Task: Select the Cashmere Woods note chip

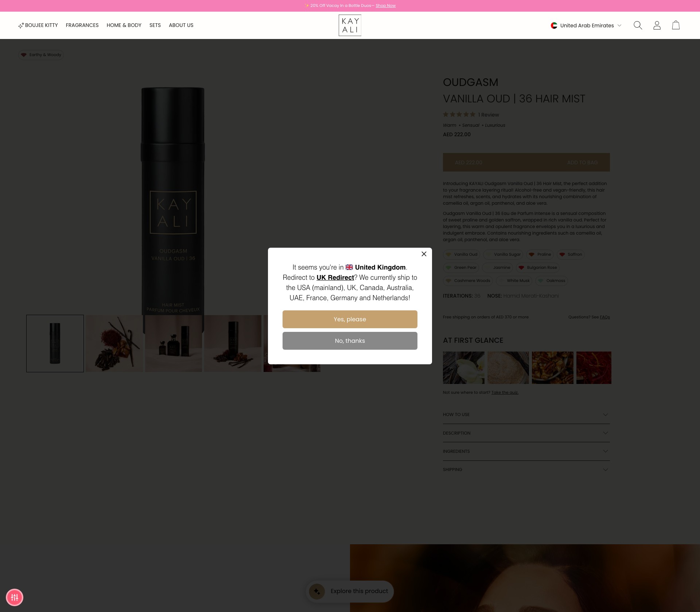Action: [468, 281]
